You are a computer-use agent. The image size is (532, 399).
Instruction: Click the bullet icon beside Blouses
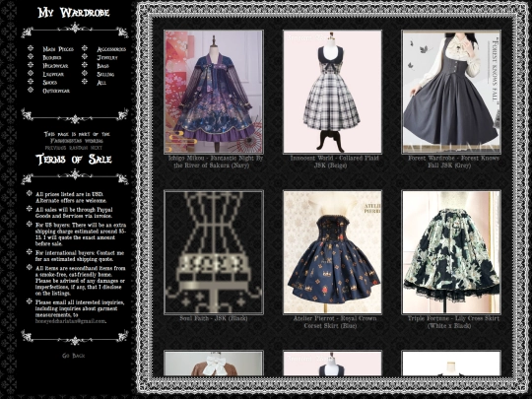click(x=31, y=56)
